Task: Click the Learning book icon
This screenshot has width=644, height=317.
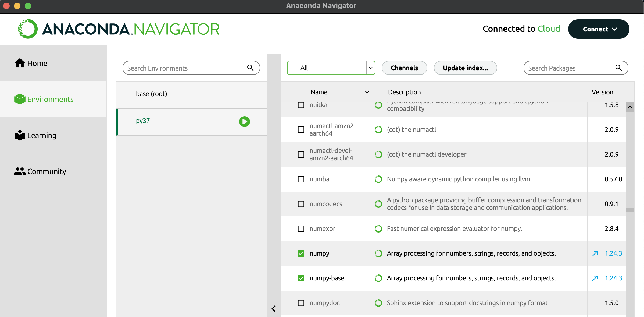Action: (x=20, y=135)
